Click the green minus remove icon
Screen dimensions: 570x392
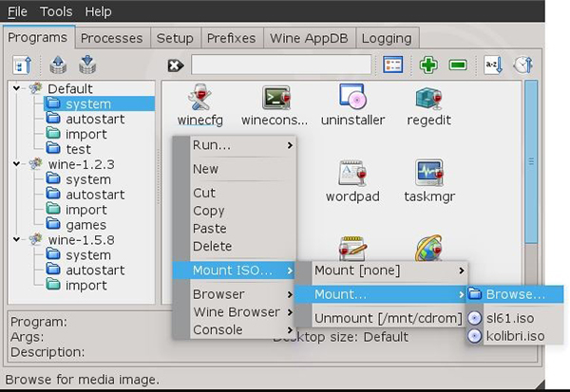point(458,65)
